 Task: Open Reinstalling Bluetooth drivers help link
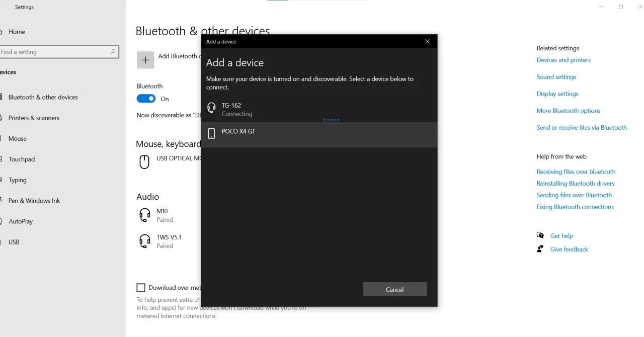coord(576,183)
